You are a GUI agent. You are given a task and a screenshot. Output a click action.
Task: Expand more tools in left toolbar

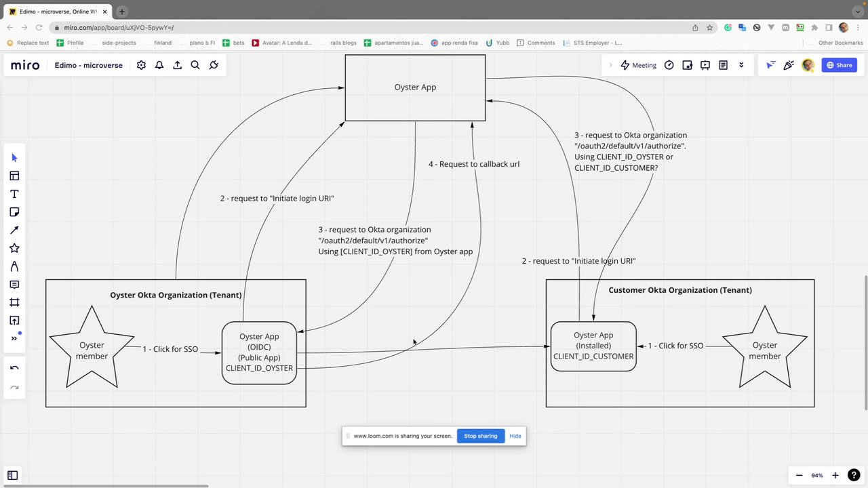(14, 338)
